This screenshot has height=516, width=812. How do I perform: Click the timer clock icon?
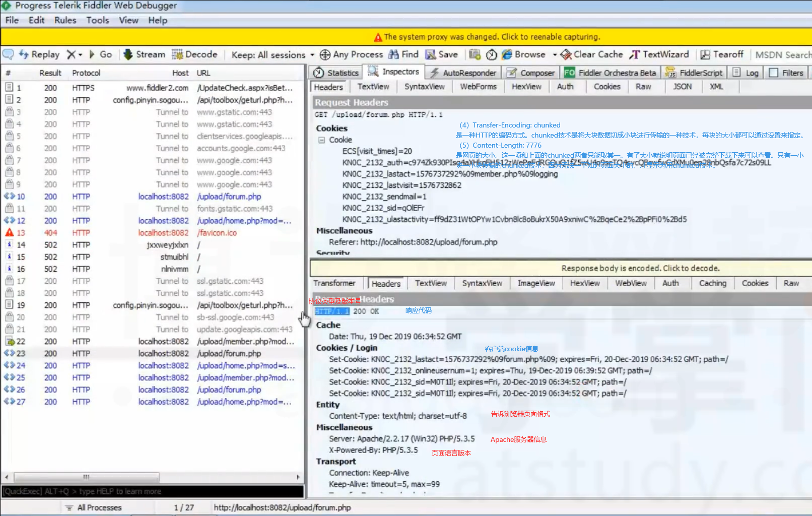492,54
